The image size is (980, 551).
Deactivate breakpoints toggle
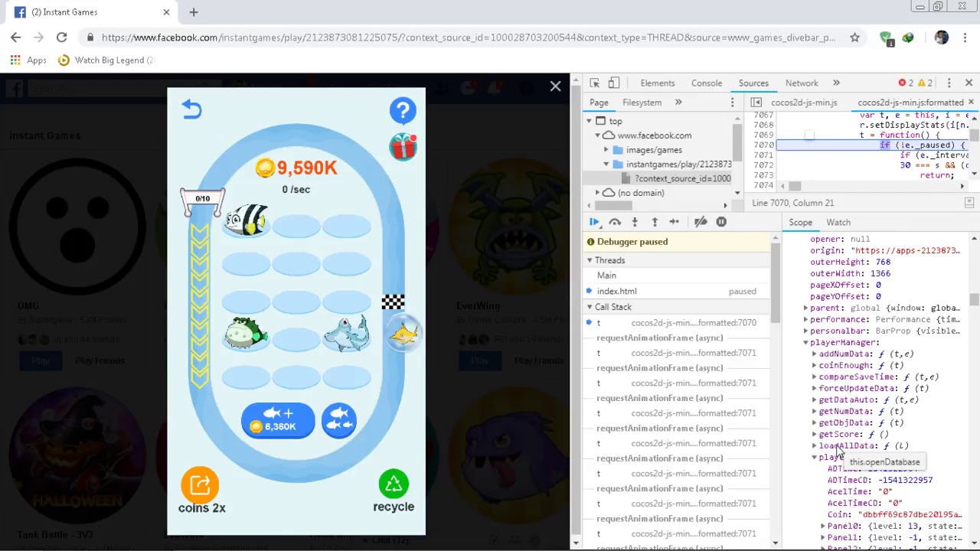tap(701, 222)
